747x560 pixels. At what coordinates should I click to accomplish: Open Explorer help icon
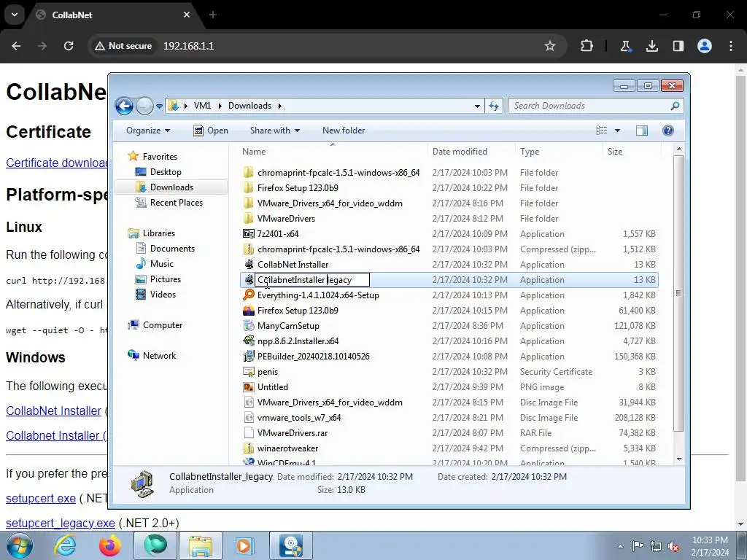point(668,131)
